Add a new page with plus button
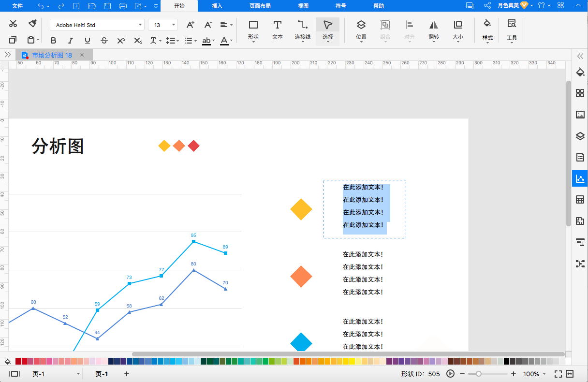Screen dimensions: 588x382 [x=127, y=374]
